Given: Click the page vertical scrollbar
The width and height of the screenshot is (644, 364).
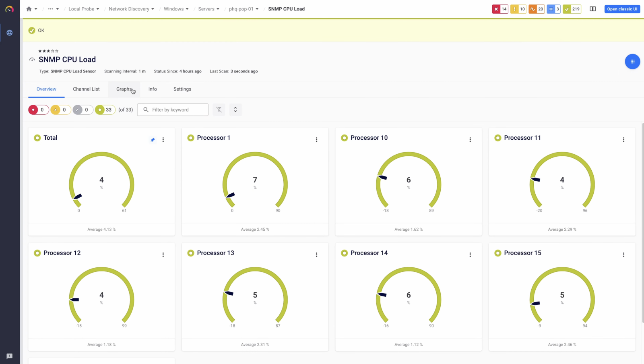Looking at the screenshot, I should click(x=642, y=223).
